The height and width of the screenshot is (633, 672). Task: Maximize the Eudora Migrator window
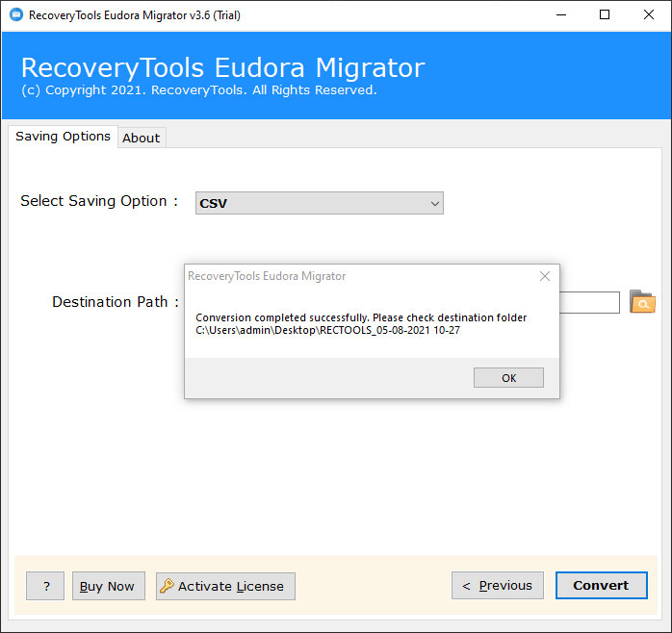coord(605,15)
